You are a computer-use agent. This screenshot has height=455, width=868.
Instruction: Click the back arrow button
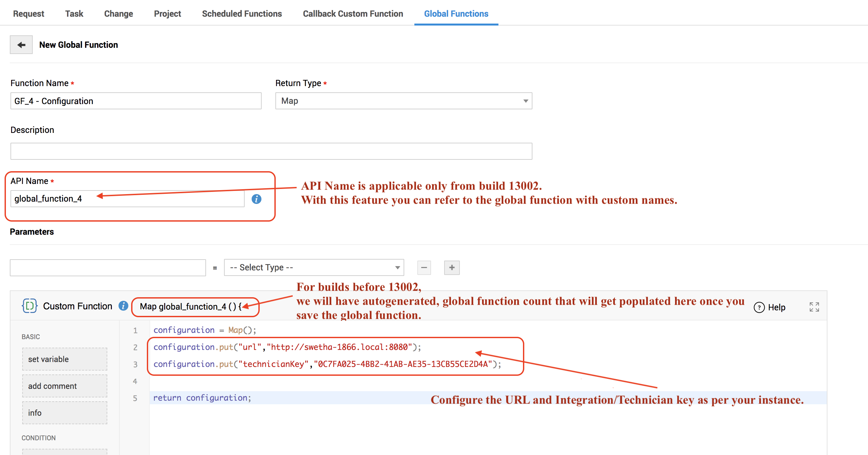coord(21,45)
